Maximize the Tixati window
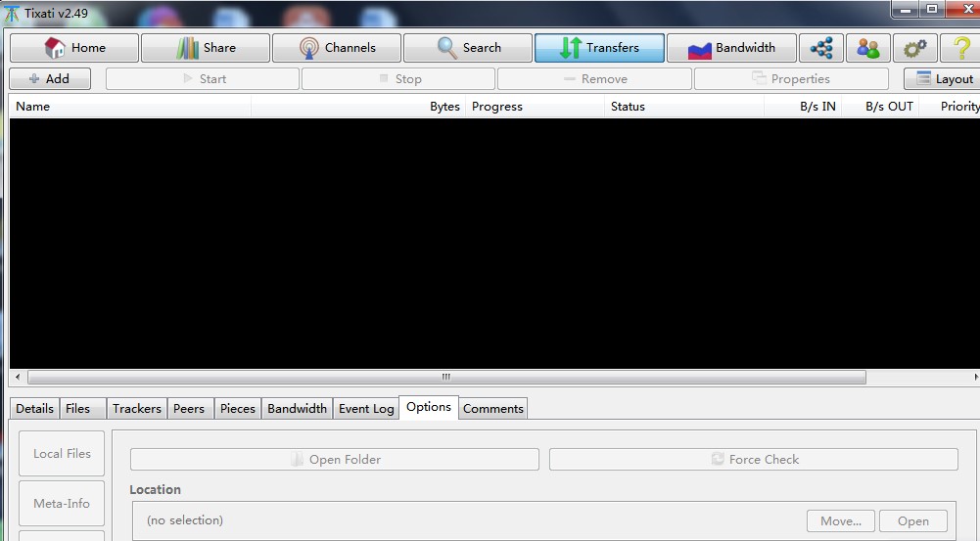This screenshot has height=541, width=980. (932, 10)
